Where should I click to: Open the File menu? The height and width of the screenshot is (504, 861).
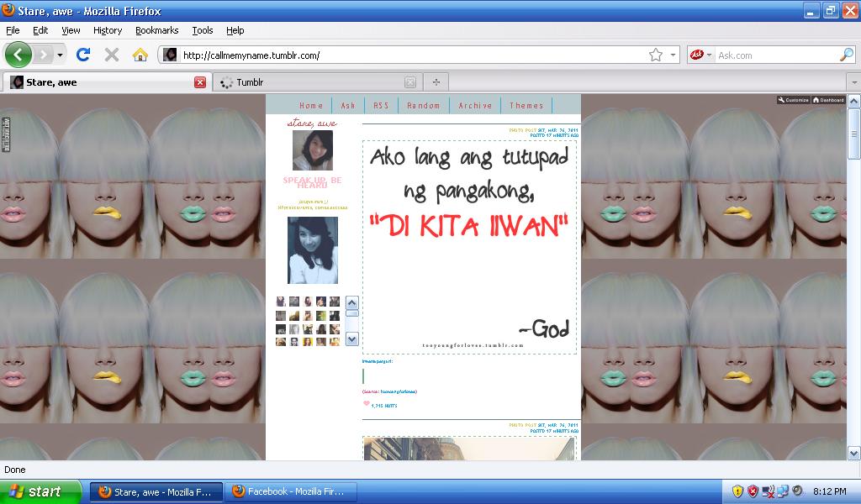13,31
